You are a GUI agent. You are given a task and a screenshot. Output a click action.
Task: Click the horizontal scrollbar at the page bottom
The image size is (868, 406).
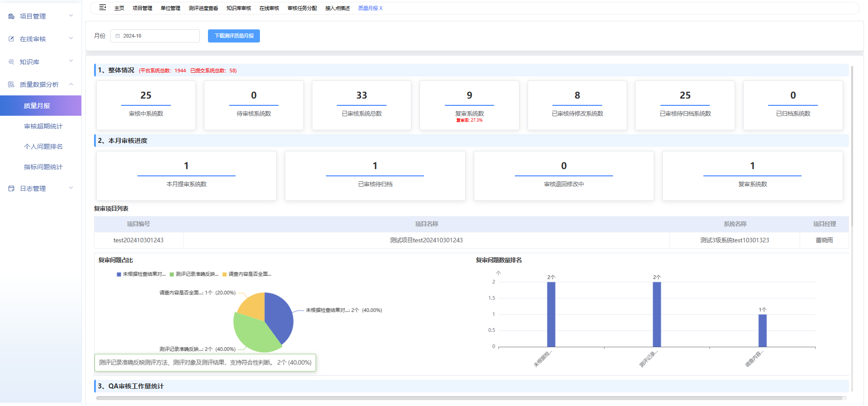[469, 398]
